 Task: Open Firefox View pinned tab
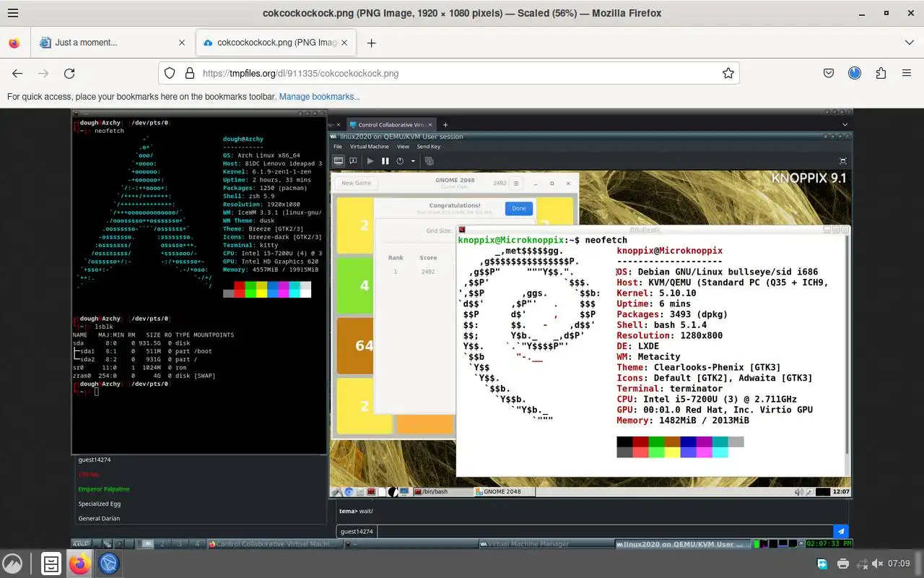pyautogui.click(x=14, y=43)
